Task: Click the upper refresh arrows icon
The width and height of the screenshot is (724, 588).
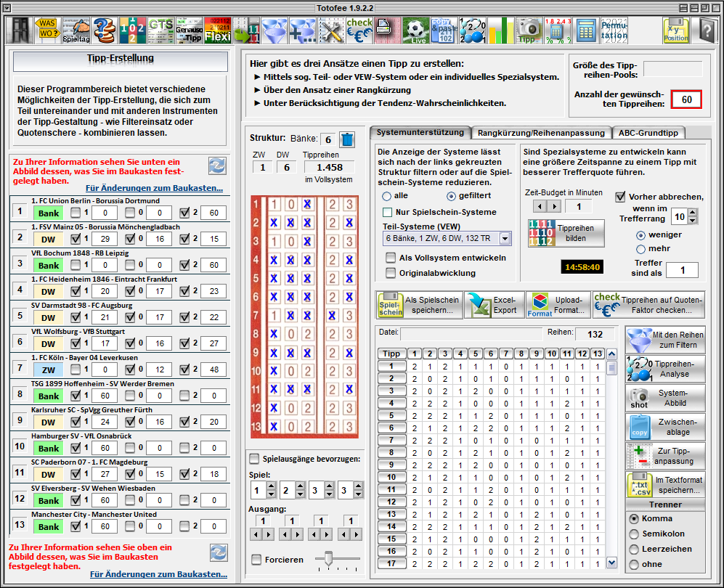Action: point(217,166)
